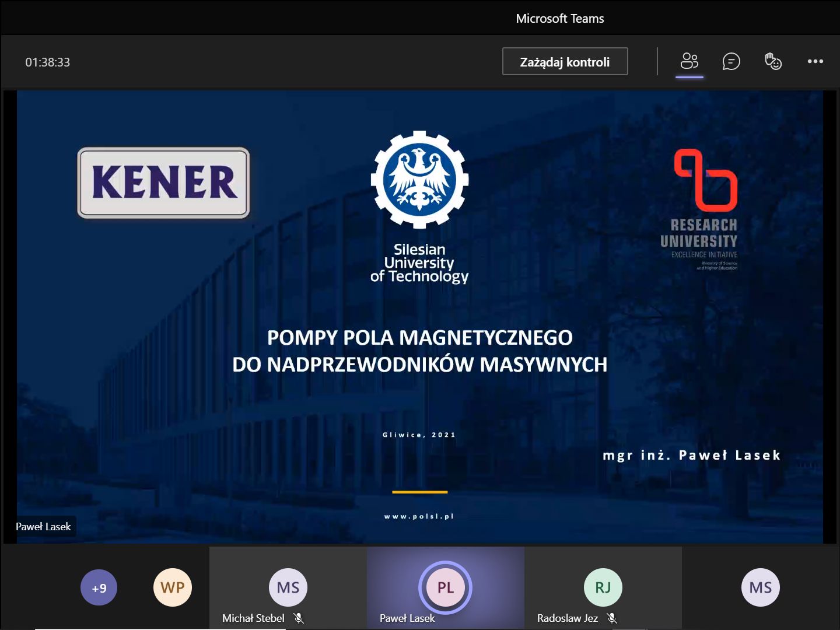
Task: Click the Paweł Lasek name under PL avatar
Action: click(x=407, y=618)
